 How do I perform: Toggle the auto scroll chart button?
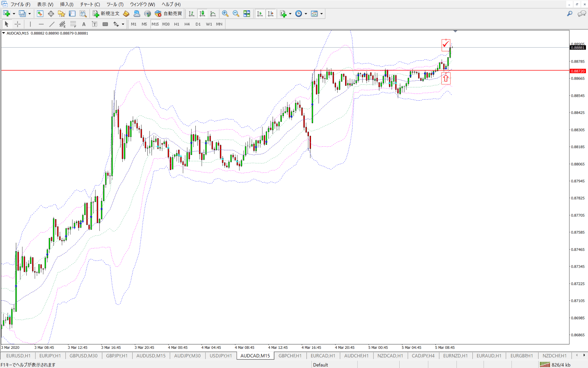tap(260, 14)
